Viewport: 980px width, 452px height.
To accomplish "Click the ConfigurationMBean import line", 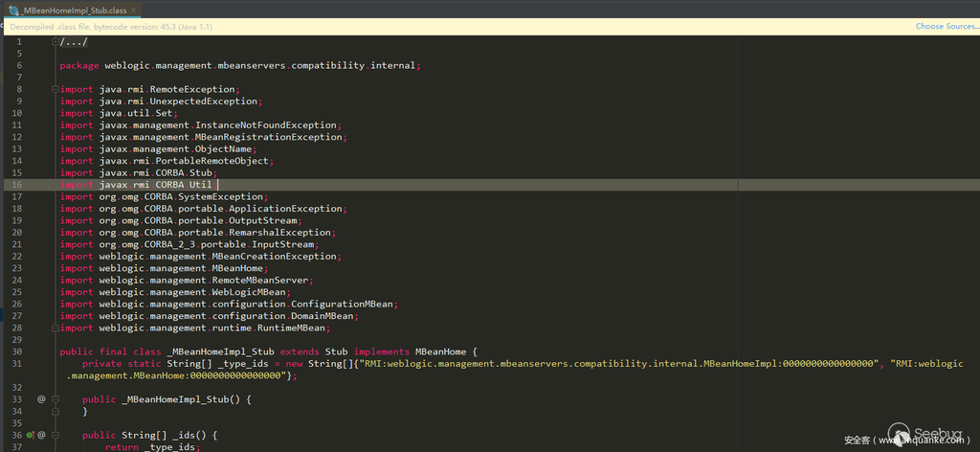I will 229,304.
